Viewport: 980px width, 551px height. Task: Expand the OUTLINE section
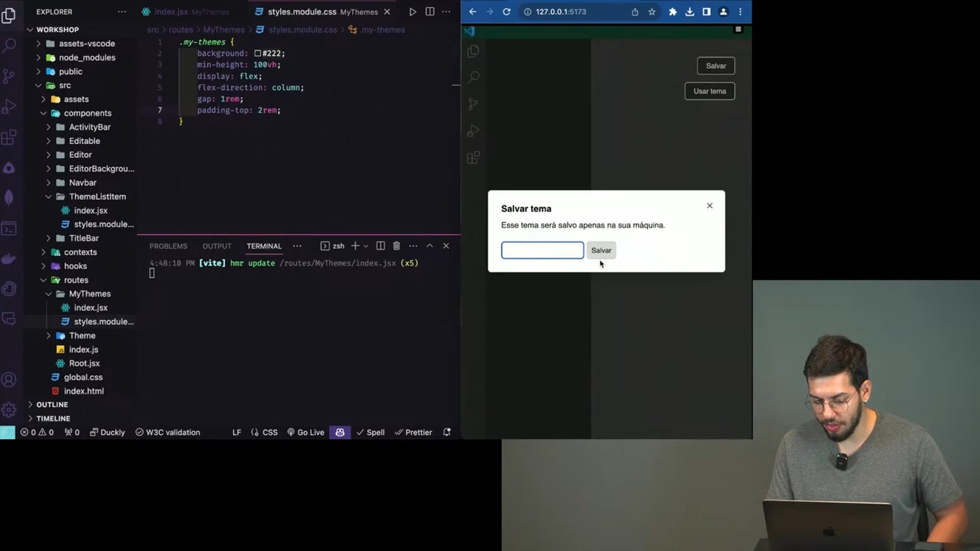(x=52, y=405)
